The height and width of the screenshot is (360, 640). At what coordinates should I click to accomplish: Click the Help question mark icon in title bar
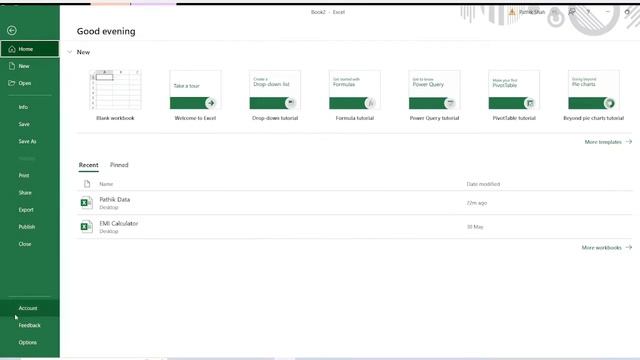click(588, 12)
